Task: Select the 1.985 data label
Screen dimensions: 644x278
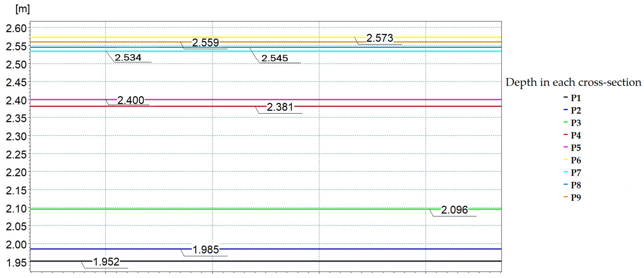Action: 206,250
